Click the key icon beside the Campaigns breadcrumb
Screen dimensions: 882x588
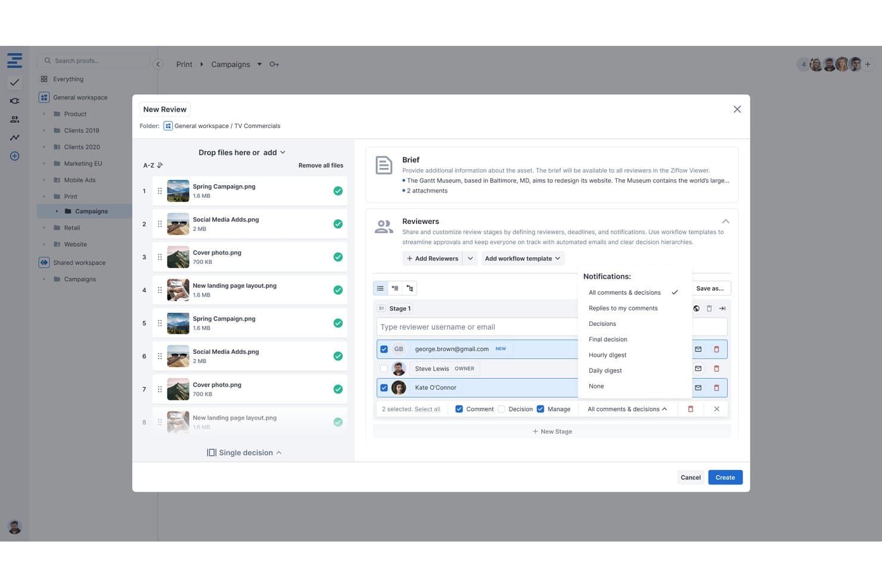point(274,64)
